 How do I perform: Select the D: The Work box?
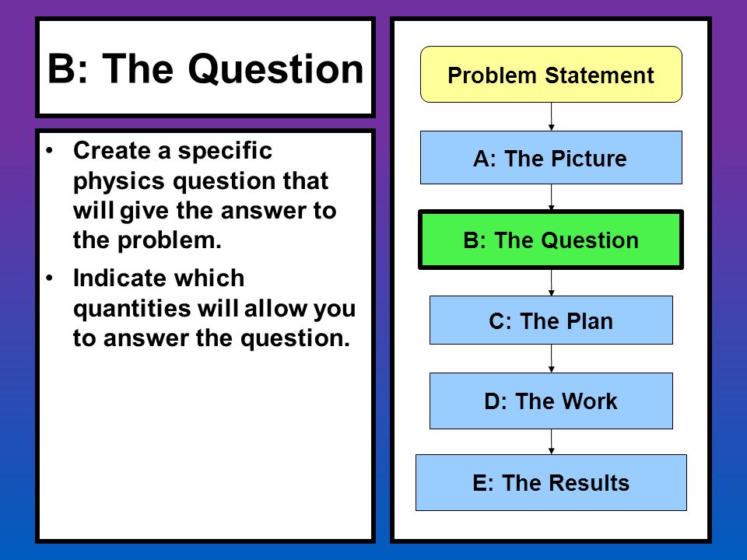point(551,401)
